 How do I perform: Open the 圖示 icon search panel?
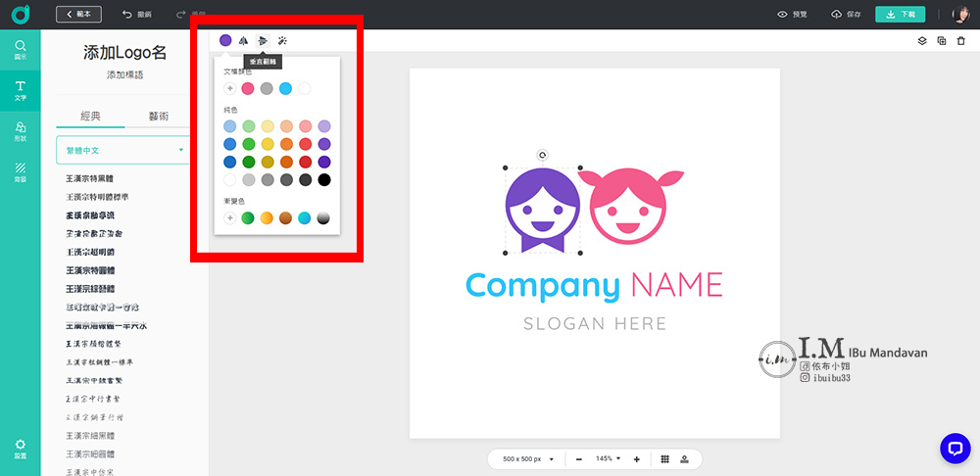[x=20, y=50]
